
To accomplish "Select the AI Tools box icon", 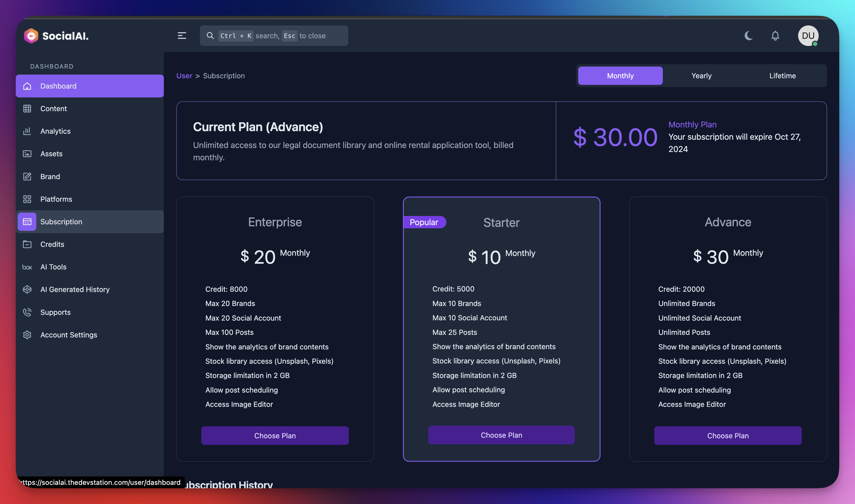I will click(27, 267).
